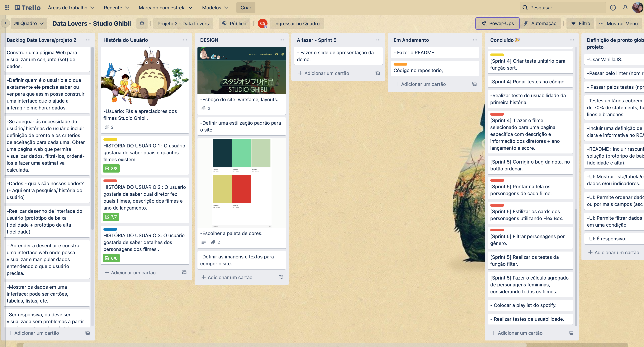Screen dimensions: 644x347
Task: Expand the Recente dropdown
Action: [116, 7]
